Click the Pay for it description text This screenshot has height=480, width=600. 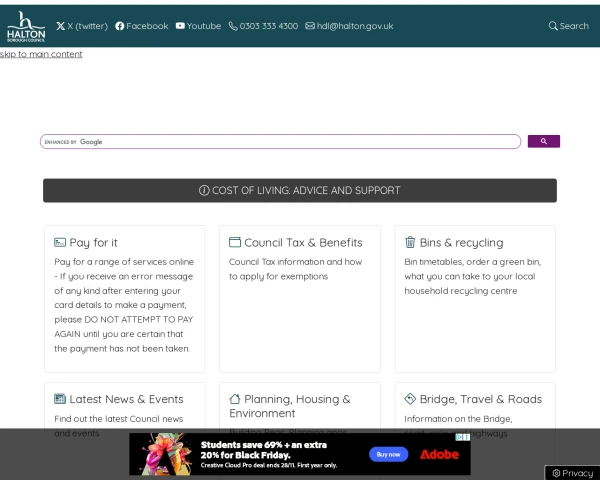click(x=124, y=305)
